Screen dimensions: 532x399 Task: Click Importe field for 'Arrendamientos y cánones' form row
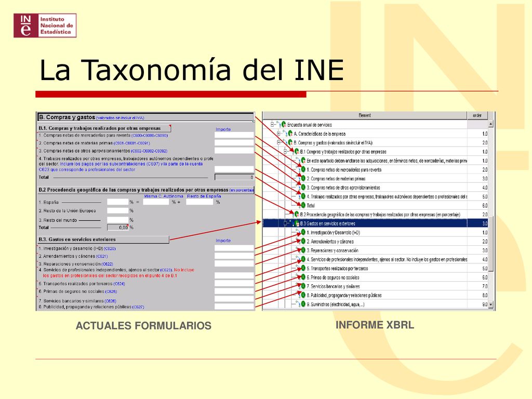pyautogui.click(x=234, y=256)
